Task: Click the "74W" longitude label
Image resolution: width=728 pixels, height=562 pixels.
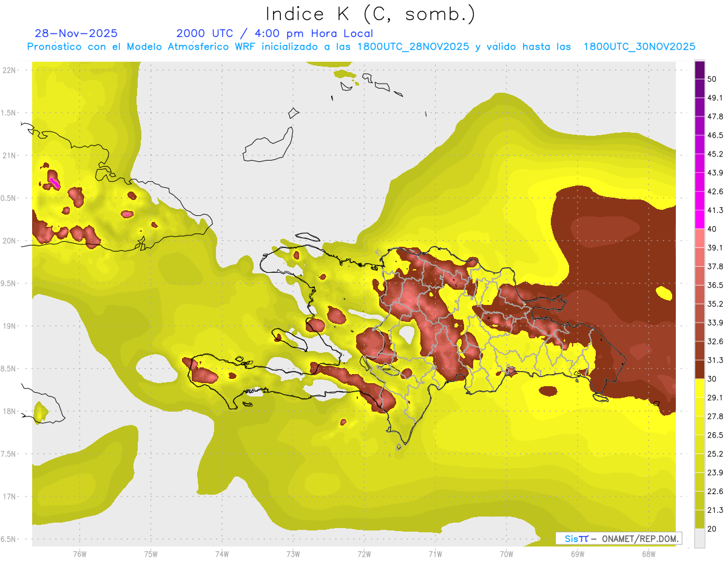Action: tap(222, 554)
